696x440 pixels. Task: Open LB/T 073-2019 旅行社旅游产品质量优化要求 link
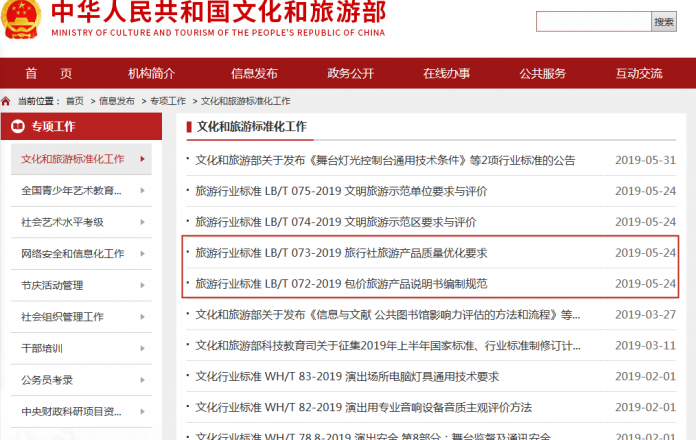point(341,253)
